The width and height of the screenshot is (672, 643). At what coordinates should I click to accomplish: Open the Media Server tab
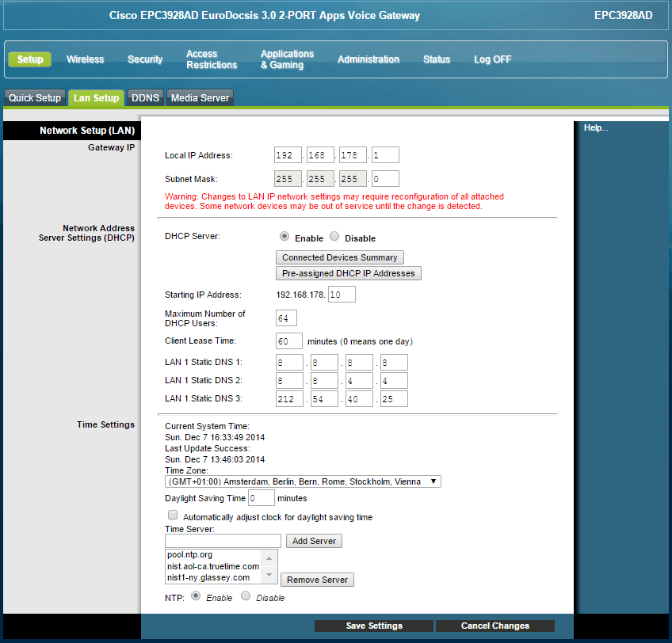click(x=200, y=97)
